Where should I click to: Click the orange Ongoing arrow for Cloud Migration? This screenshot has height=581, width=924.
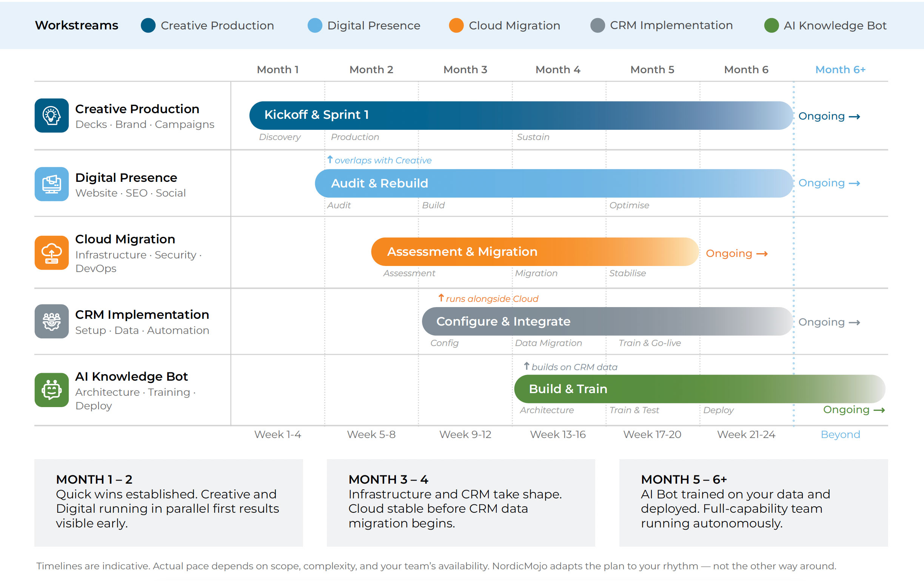736,254
